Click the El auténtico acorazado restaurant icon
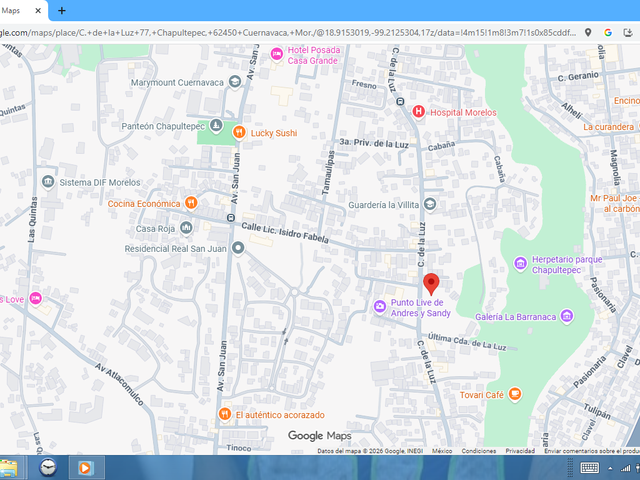Viewport: 640px width, 480px height. point(225,414)
